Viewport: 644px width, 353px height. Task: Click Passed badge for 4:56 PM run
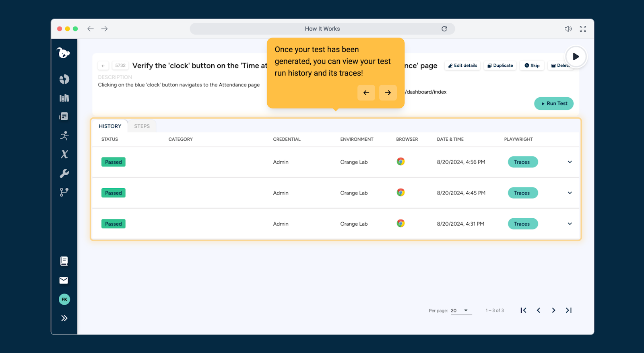(x=114, y=162)
